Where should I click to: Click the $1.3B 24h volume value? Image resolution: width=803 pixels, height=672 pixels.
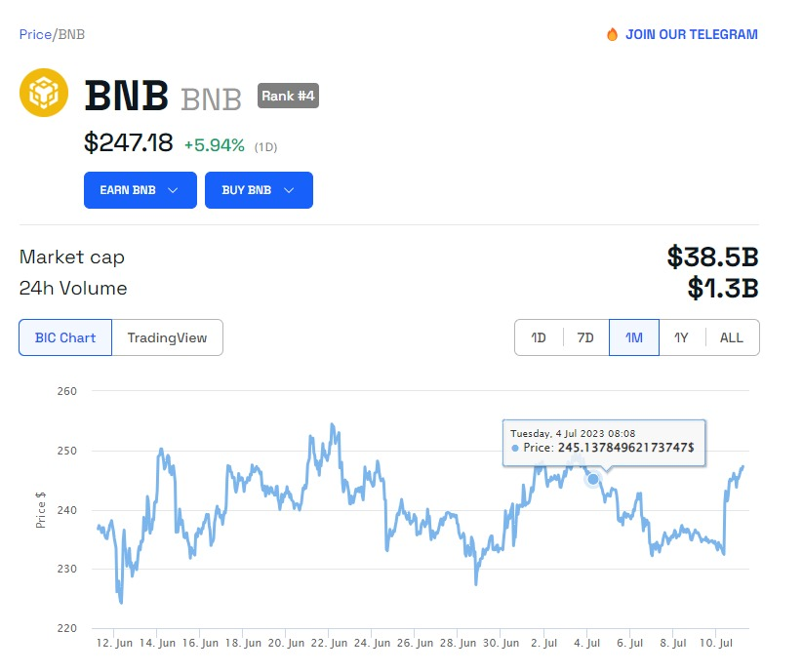pos(723,288)
